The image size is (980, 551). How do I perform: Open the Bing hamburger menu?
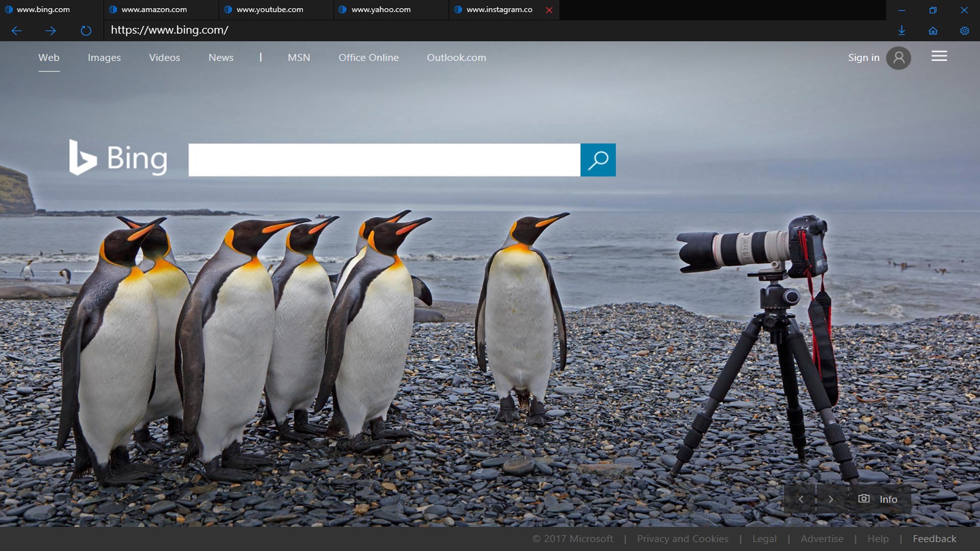pyautogui.click(x=939, y=56)
